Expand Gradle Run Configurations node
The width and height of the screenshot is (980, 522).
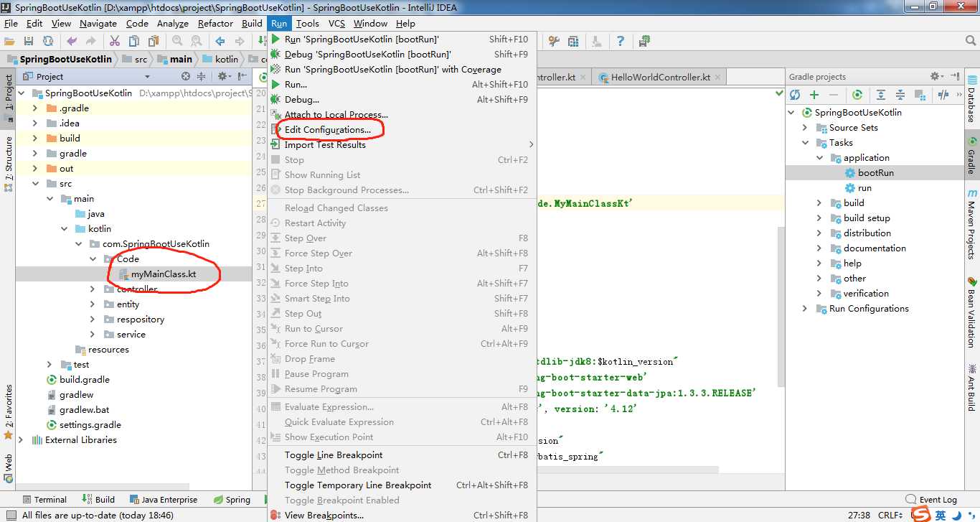coord(805,308)
